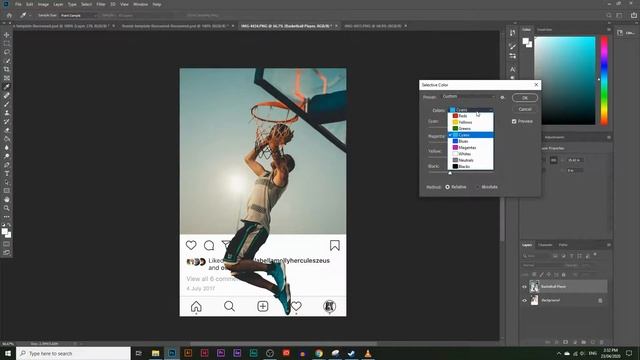The image size is (640, 360).
Task: Click the preset options gear in Selective Color
Action: click(502, 97)
